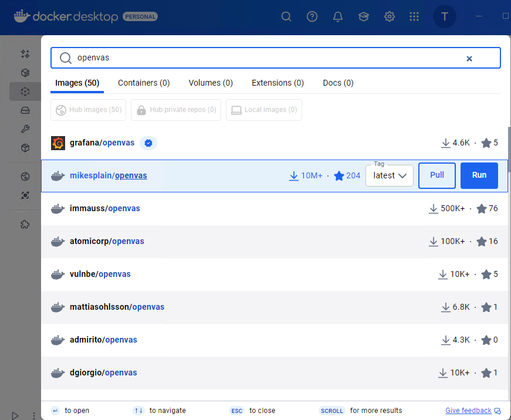Click the ESC key hint badge

click(236, 411)
